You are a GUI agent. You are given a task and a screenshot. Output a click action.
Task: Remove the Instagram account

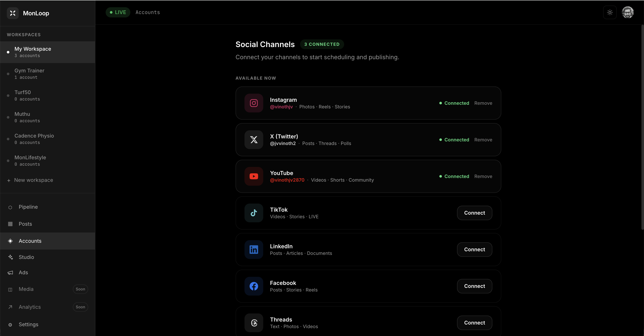[483, 103]
